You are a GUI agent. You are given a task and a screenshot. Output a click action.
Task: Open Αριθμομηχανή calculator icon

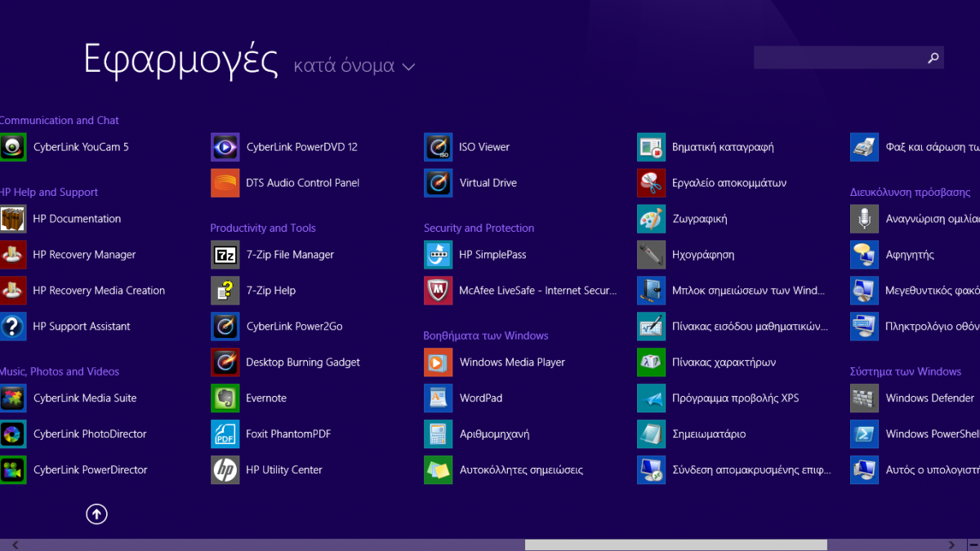(x=438, y=434)
